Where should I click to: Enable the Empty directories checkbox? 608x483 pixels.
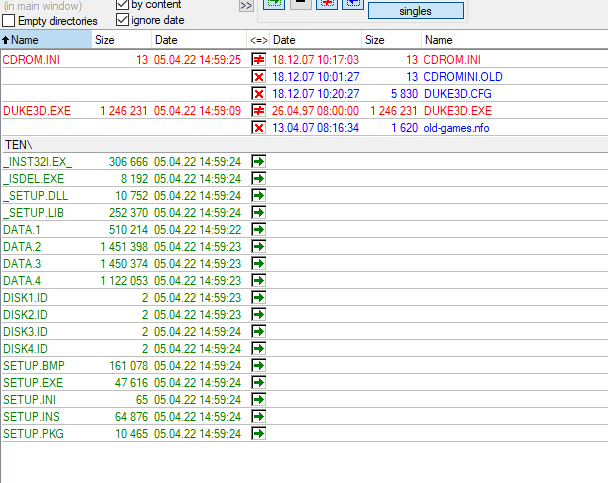9,21
